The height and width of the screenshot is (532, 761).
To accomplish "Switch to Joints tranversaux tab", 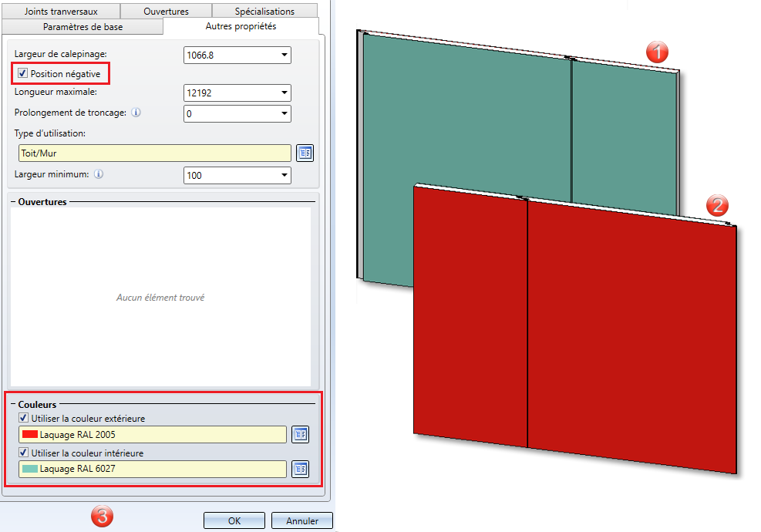I will [61, 11].
